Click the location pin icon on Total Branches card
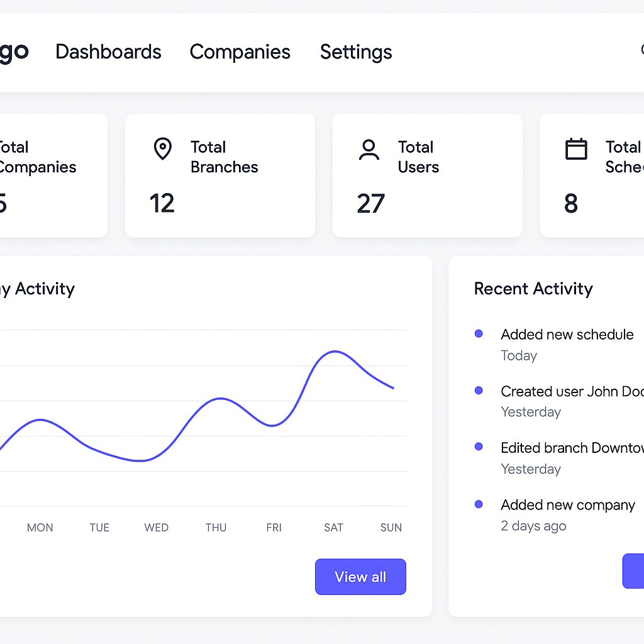Screen dimensions: 644x644 pyautogui.click(x=162, y=149)
